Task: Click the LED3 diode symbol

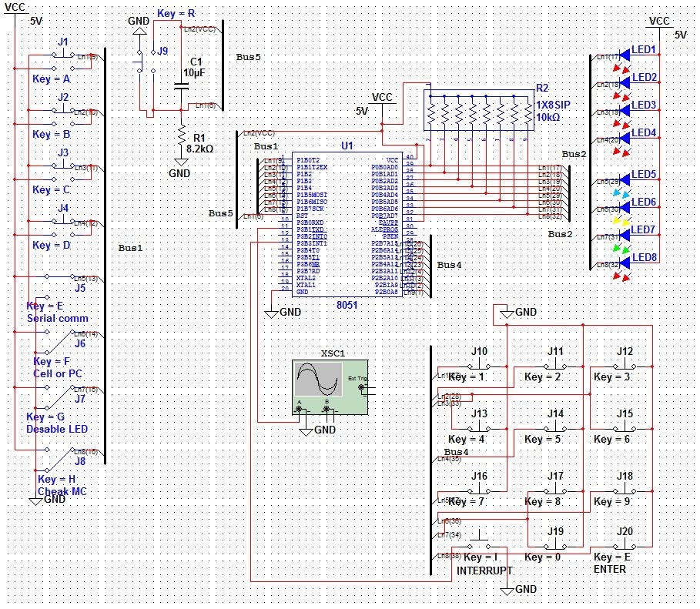Action: pyautogui.click(x=626, y=110)
